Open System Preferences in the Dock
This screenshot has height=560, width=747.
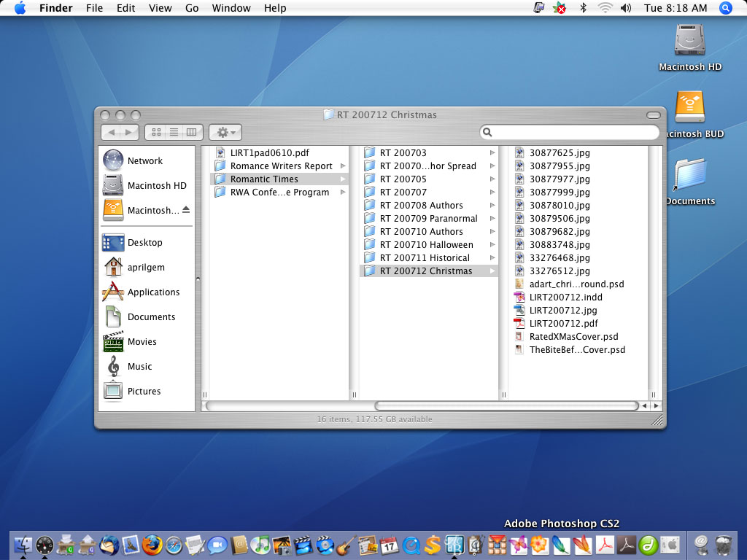tap(670, 545)
